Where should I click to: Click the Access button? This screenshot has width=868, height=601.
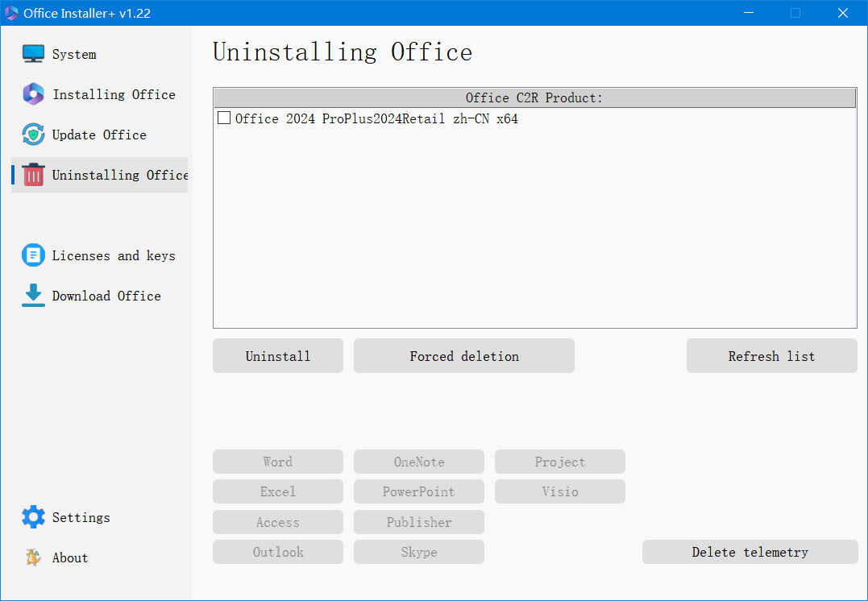(x=278, y=522)
